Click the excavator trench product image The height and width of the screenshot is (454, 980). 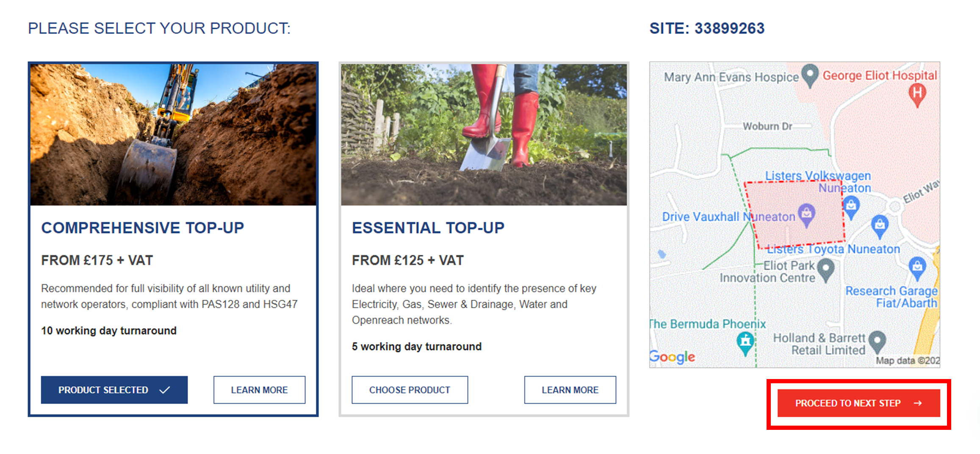tap(173, 135)
